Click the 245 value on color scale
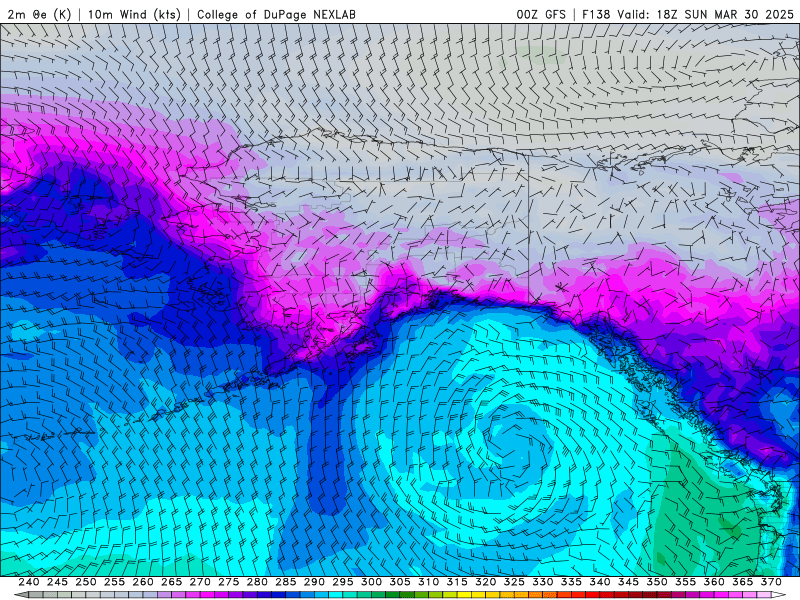 [x=57, y=582]
